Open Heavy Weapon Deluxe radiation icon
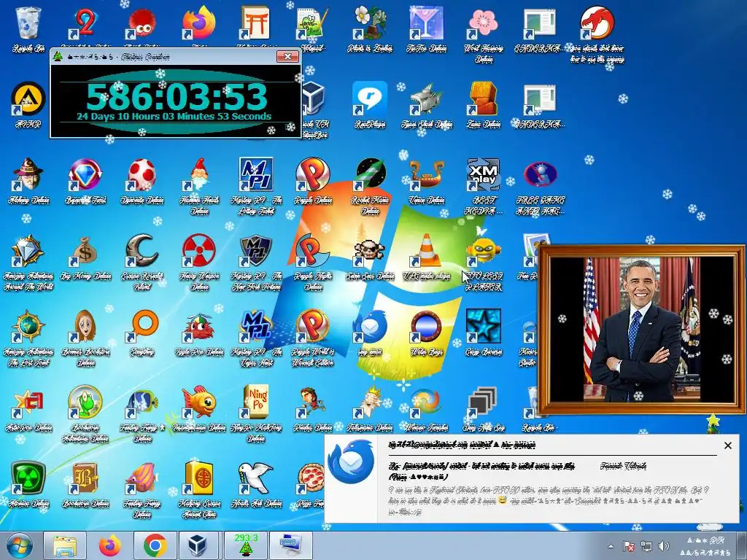This screenshot has width=747, height=560. [x=198, y=251]
